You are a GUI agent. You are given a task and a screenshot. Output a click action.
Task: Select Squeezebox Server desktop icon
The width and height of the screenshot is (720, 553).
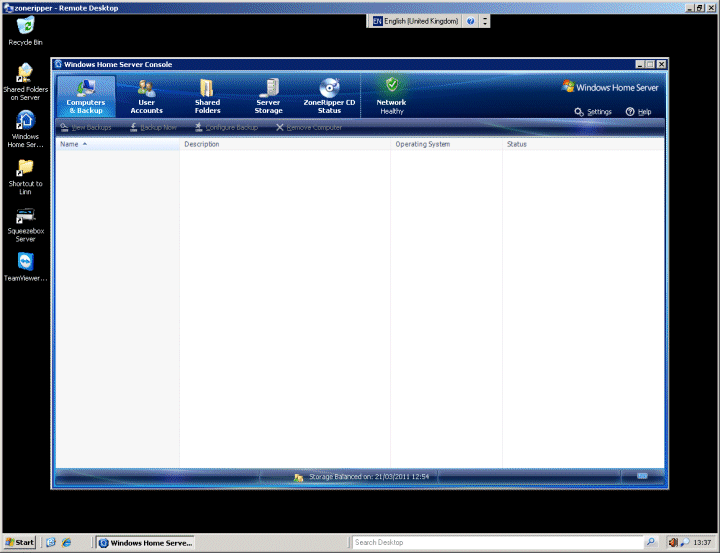(25, 225)
